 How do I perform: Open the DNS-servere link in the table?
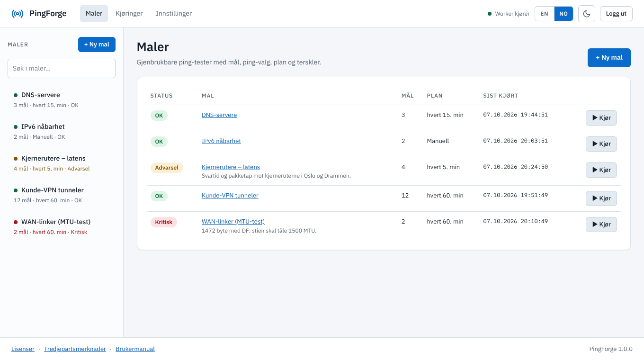point(219,115)
